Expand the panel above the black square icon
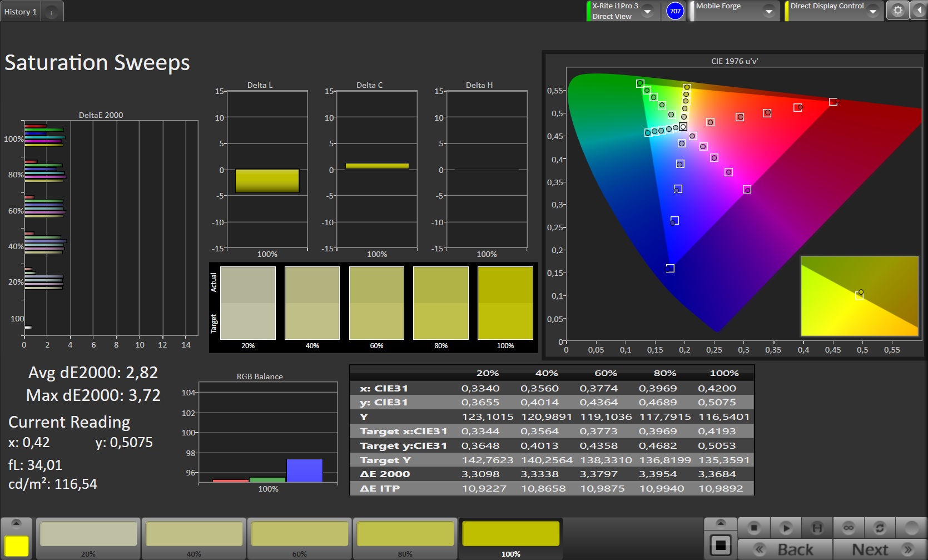Screen dimensions: 928x560 pyautogui.click(x=720, y=523)
